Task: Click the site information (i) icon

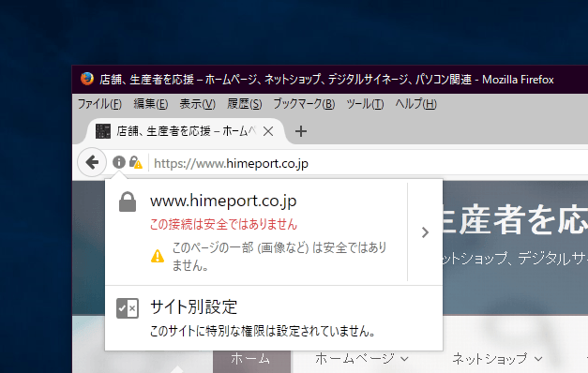Action: (x=119, y=162)
